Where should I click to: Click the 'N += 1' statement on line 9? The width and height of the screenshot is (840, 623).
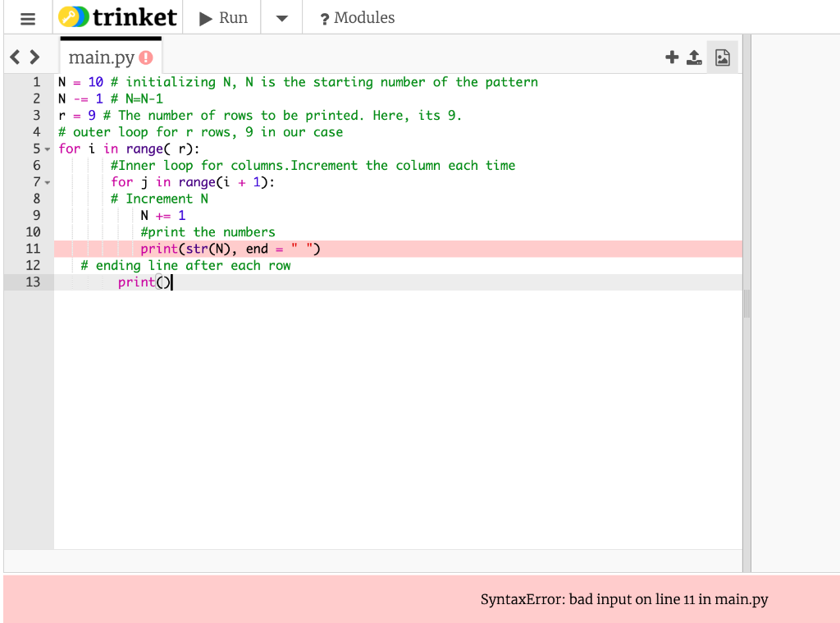163,216
